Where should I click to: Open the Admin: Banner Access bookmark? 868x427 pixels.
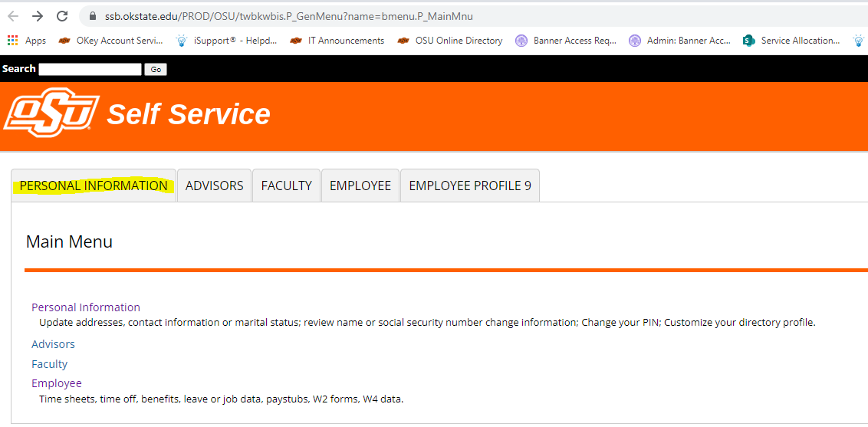[680, 41]
